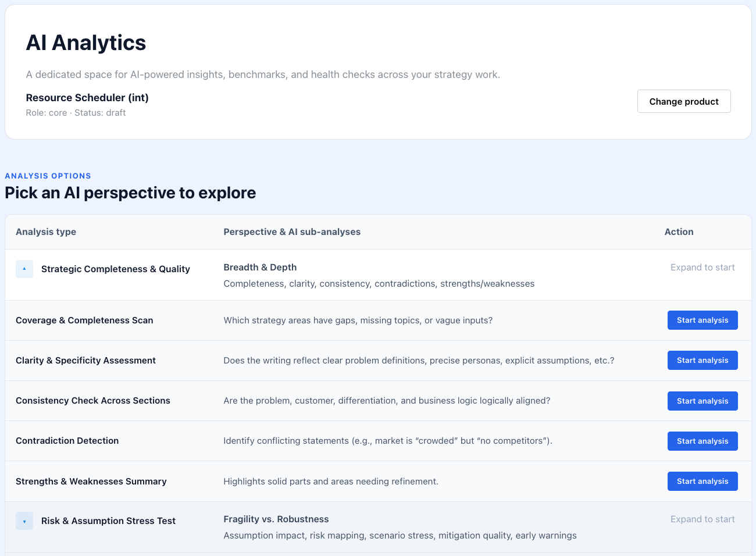756x556 pixels.
Task: Select the Contradiction Detection row label
Action: [67, 441]
